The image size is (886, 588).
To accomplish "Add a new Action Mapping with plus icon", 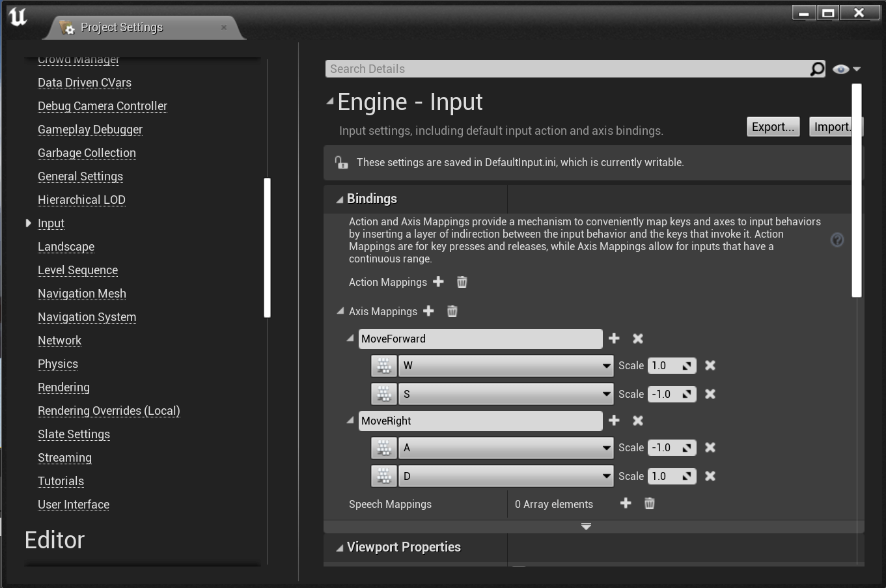I will tap(438, 282).
